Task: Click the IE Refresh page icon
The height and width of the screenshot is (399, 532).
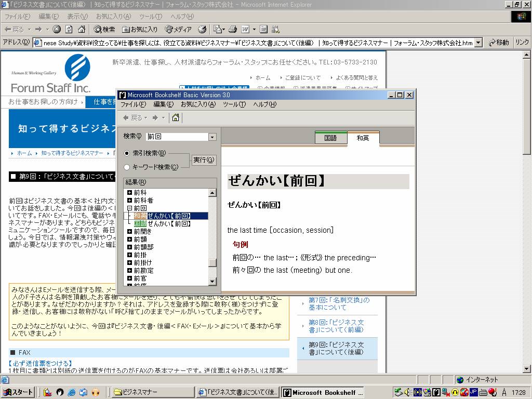Action: pyautogui.click(x=69, y=30)
